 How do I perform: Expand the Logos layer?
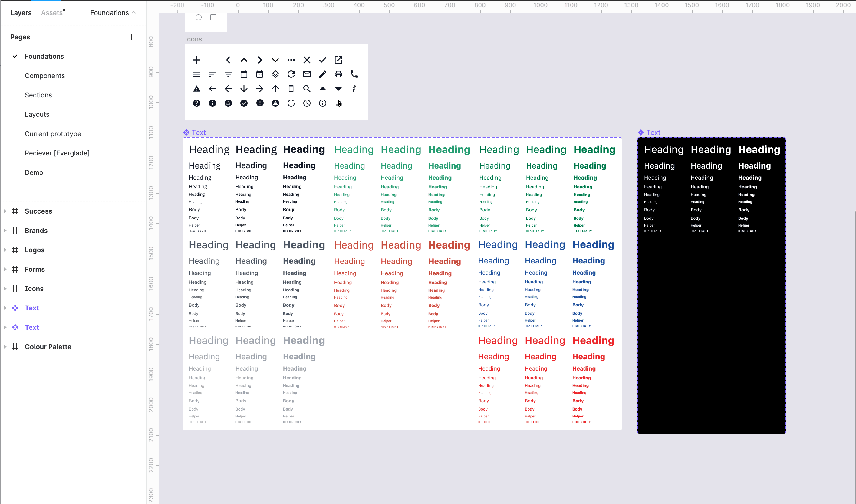click(5, 250)
